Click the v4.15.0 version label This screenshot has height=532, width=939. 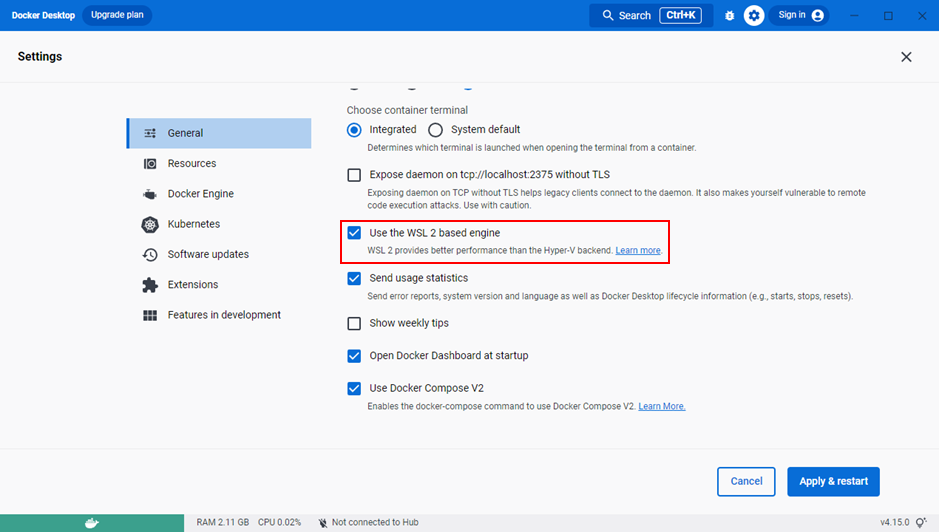pos(895,522)
